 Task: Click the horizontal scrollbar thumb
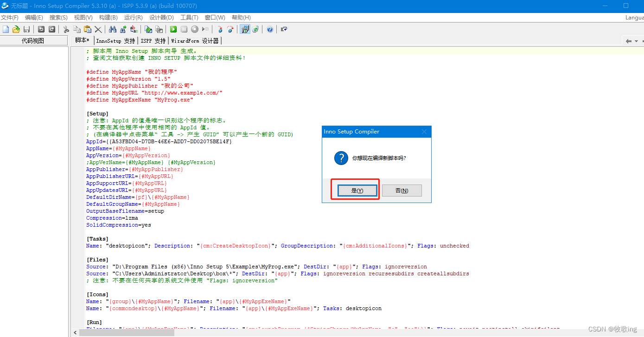point(126,332)
